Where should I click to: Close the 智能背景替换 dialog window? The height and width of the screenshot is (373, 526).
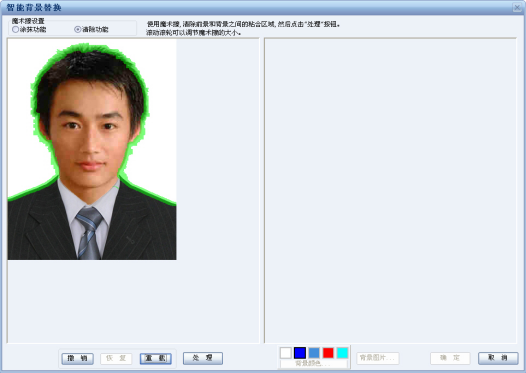[x=517, y=7]
